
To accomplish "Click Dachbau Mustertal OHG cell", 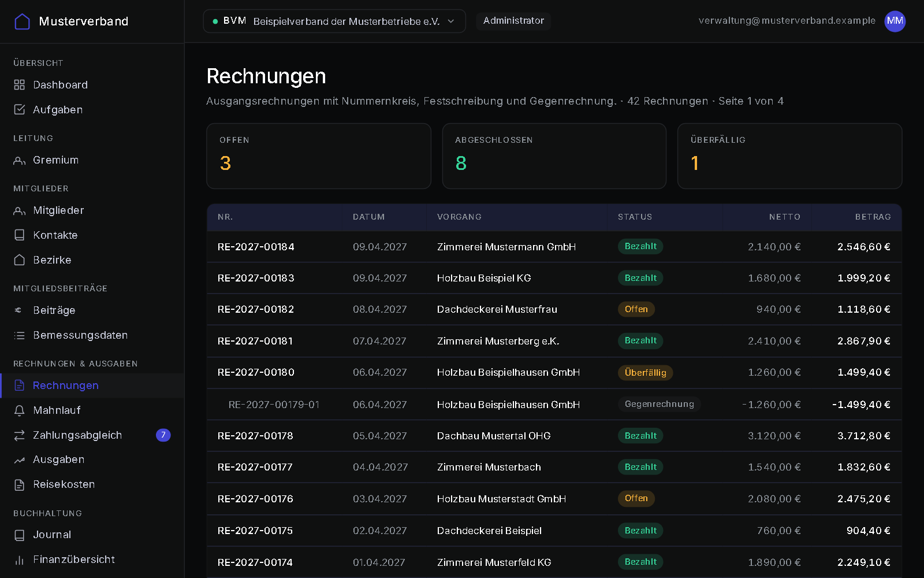I will [494, 436].
